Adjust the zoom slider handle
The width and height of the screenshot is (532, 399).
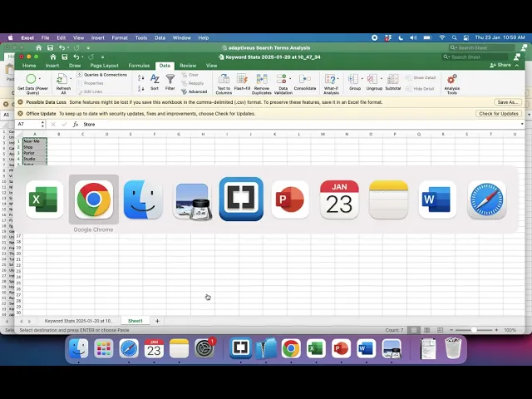click(x=474, y=330)
